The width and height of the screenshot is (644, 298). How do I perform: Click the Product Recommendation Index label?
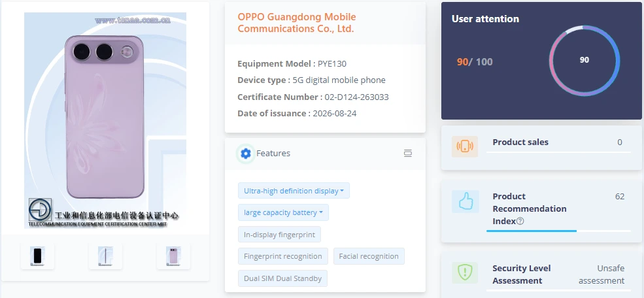click(530, 208)
